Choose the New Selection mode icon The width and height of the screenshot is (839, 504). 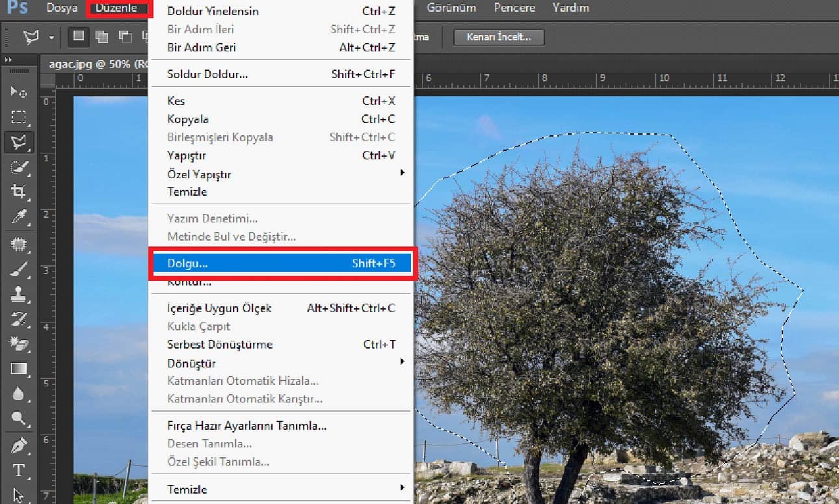(79, 36)
